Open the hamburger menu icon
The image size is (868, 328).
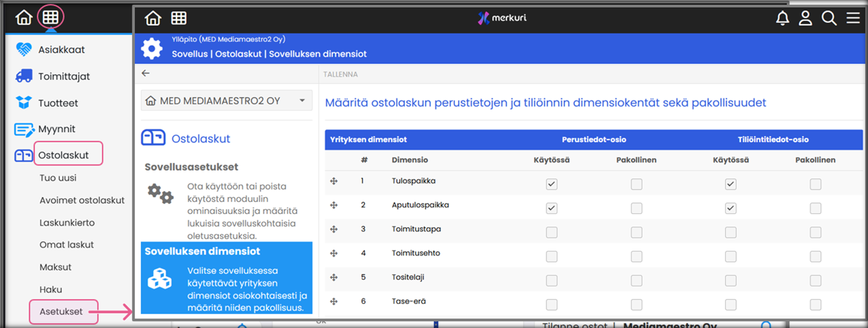pyautogui.click(x=853, y=18)
